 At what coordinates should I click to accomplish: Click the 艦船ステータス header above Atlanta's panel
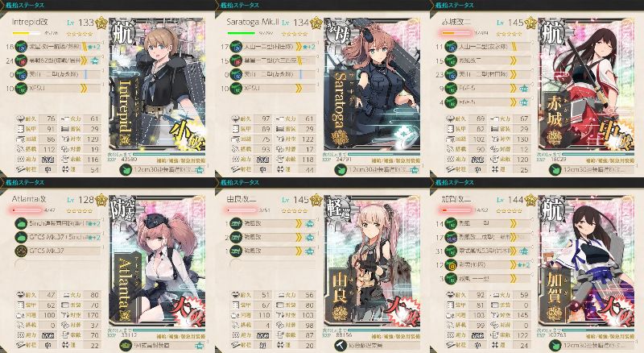25,182
